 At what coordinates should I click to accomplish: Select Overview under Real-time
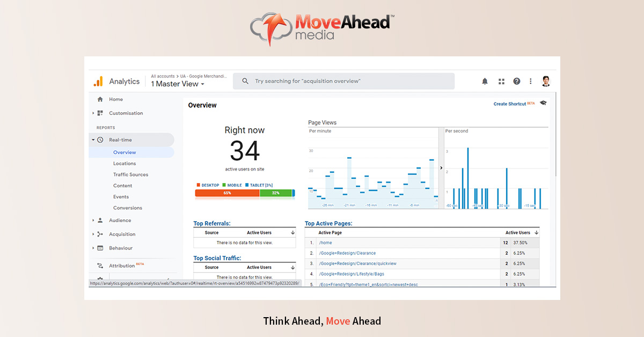(125, 152)
